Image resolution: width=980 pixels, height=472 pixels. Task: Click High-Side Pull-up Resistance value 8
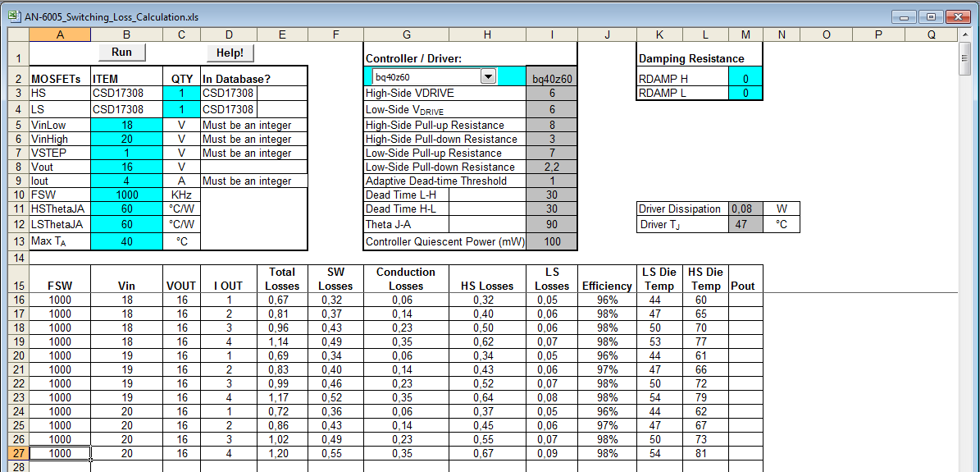click(x=552, y=125)
